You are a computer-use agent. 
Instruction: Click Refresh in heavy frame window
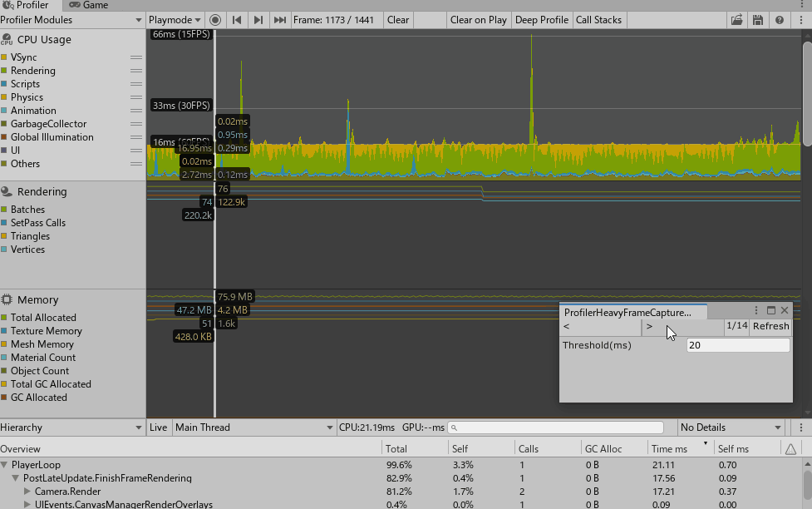pos(771,326)
